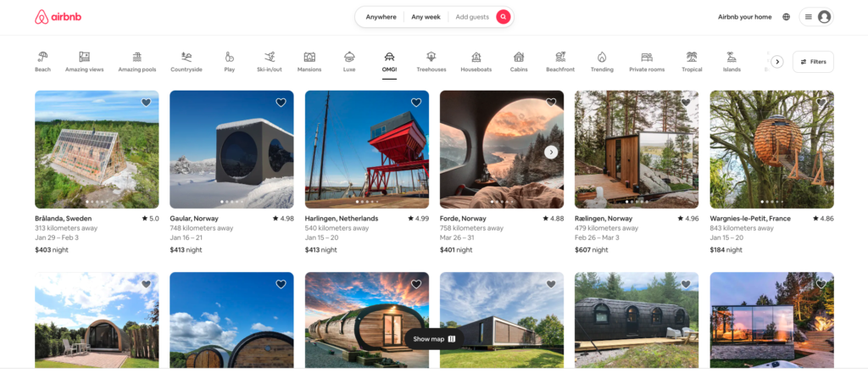Click the red search magnifier button
This screenshot has height=373, width=868.
pos(503,17)
